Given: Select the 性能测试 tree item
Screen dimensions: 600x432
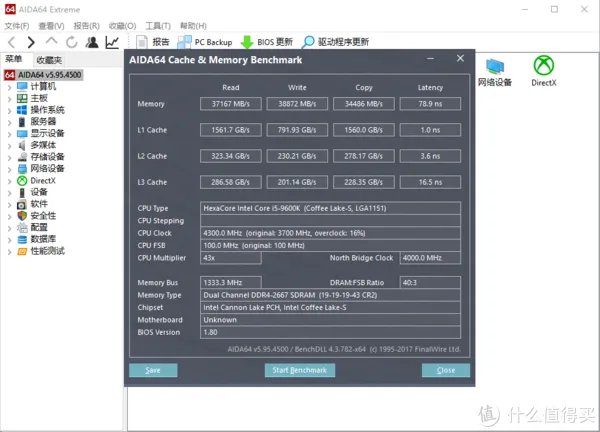Looking at the screenshot, I should click(48, 250).
